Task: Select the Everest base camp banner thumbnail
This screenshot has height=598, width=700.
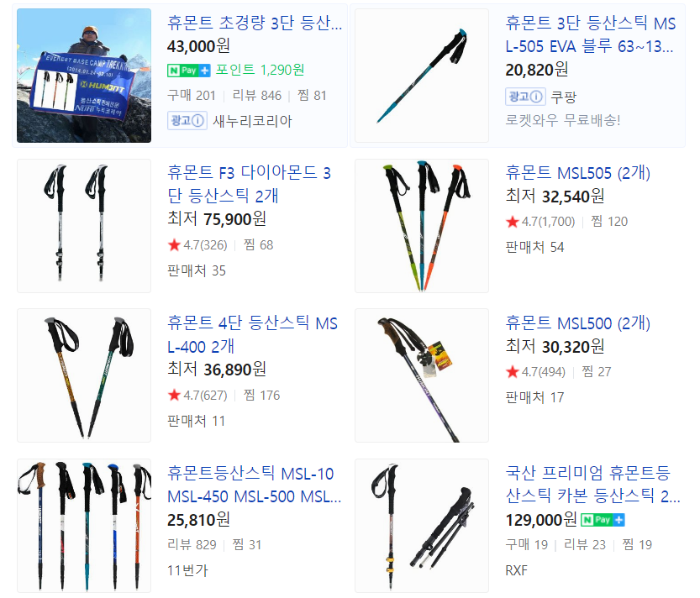Action: tap(84, 76)
